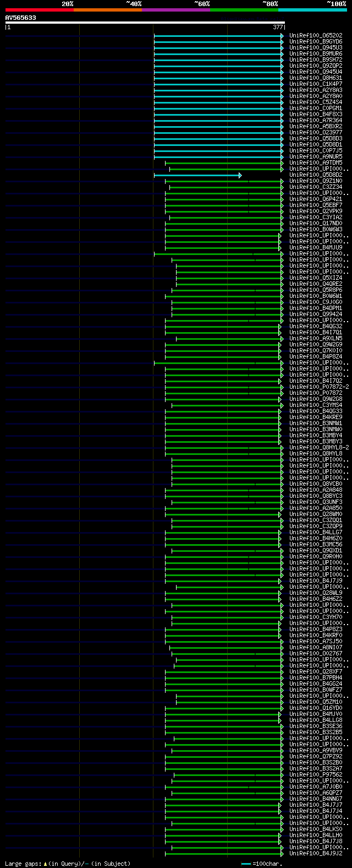Select the UniRef100_A5BXR2 label

[316, 127]
